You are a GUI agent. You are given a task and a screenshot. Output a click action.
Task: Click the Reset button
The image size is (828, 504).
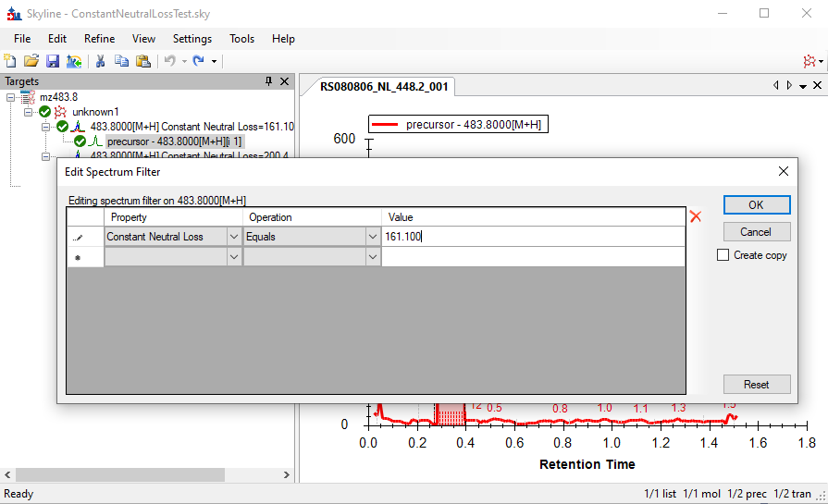(756, 385)
